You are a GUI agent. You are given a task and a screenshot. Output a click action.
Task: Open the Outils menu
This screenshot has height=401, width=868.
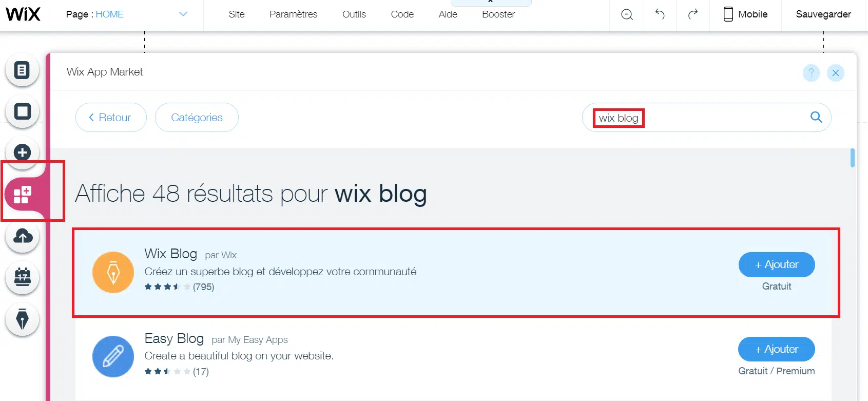354,14
